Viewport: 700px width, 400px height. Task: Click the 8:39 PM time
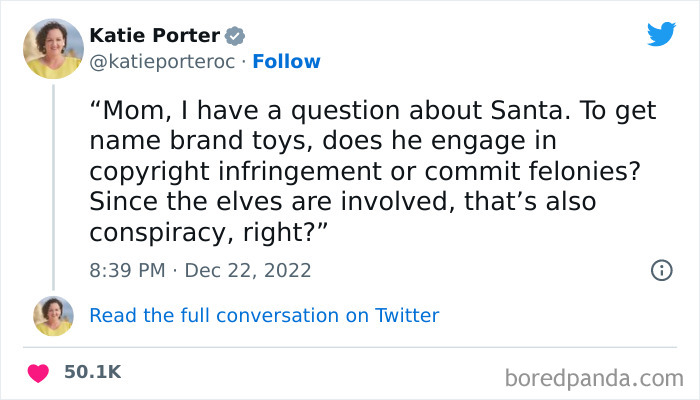point(129,270)
